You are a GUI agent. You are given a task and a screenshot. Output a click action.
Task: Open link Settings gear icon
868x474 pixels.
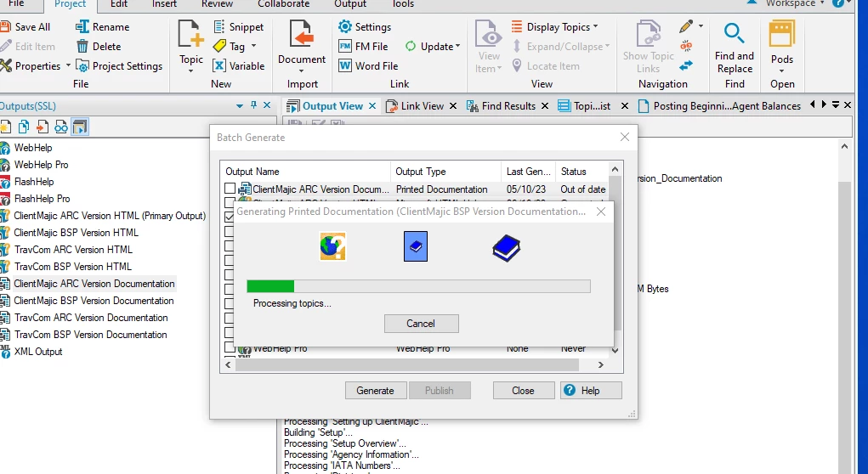345,26
